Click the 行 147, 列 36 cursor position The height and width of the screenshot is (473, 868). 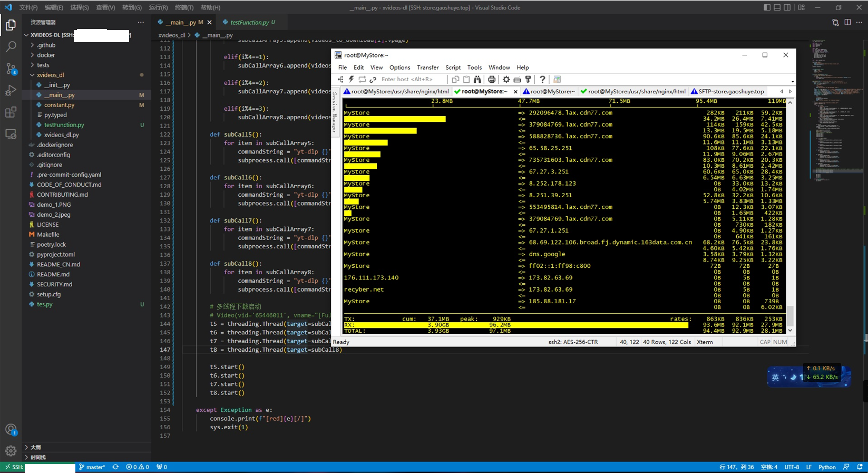[x=736, y=467]
